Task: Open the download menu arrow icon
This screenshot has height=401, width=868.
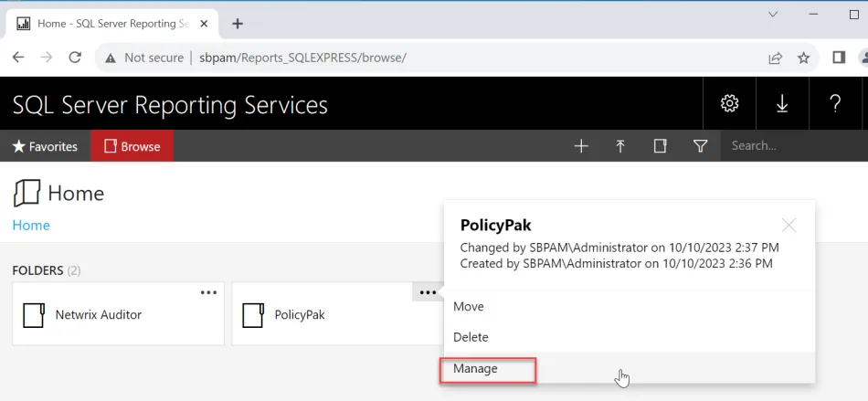Action: coord(782,103)
